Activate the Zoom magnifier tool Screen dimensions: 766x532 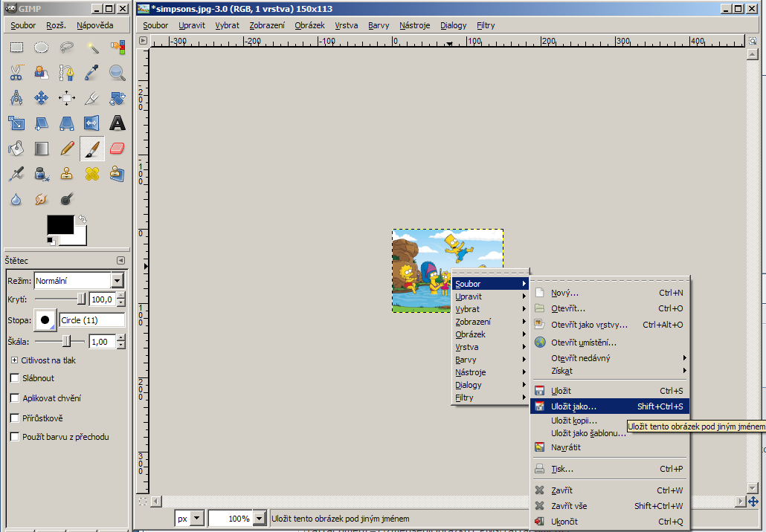(118, 73)
